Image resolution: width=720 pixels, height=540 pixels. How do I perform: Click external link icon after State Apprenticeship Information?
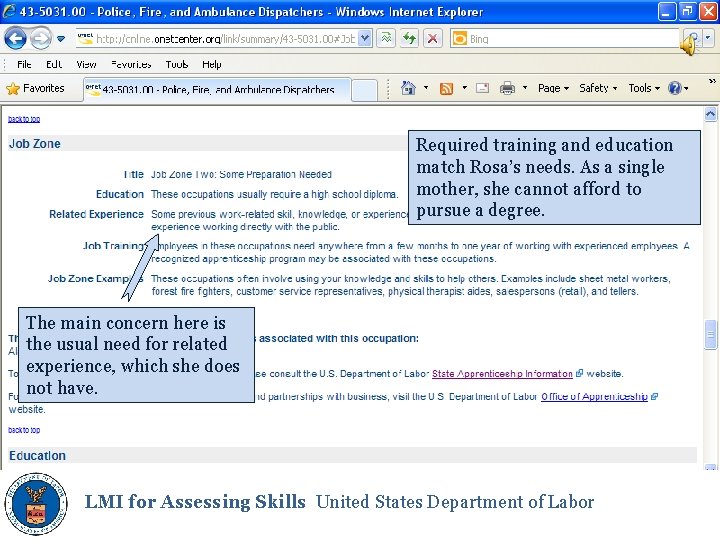tap(579, 373)
